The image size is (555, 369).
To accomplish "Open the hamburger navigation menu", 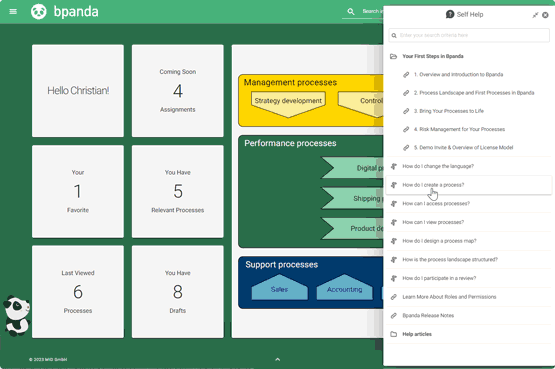I will pos(13,12).
